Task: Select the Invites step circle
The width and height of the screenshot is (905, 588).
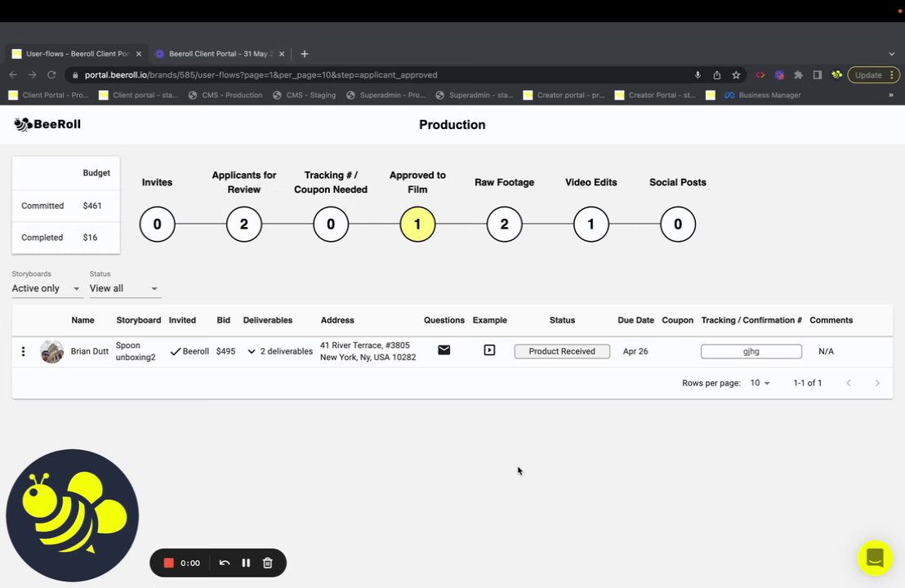Action: click(x=157, y=224)
